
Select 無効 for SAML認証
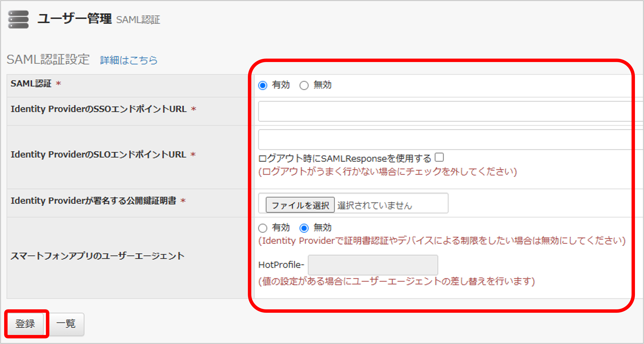(304, 85)
